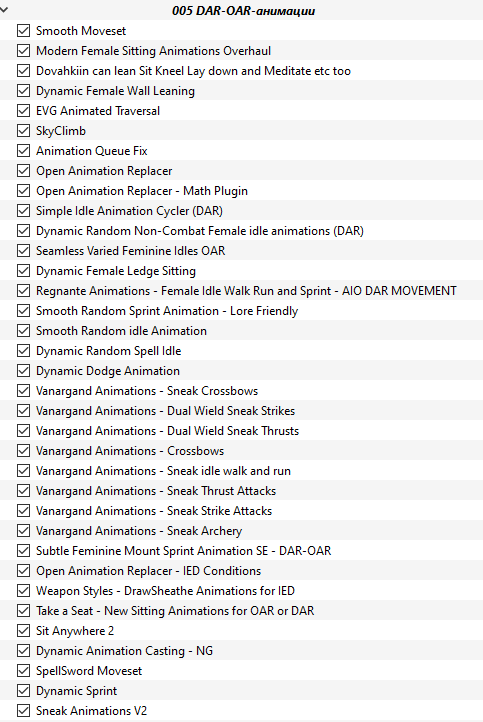Image resolution: width=483 pixels, height=722 pixels.
Task: Select Dynamic Female Wall Leaning mod name
Action: [116, 91]
